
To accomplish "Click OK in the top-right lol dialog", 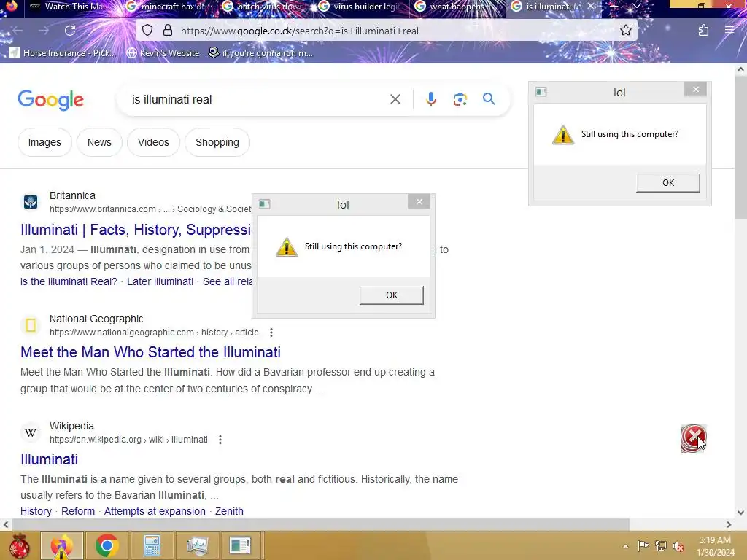I will 668,183.
